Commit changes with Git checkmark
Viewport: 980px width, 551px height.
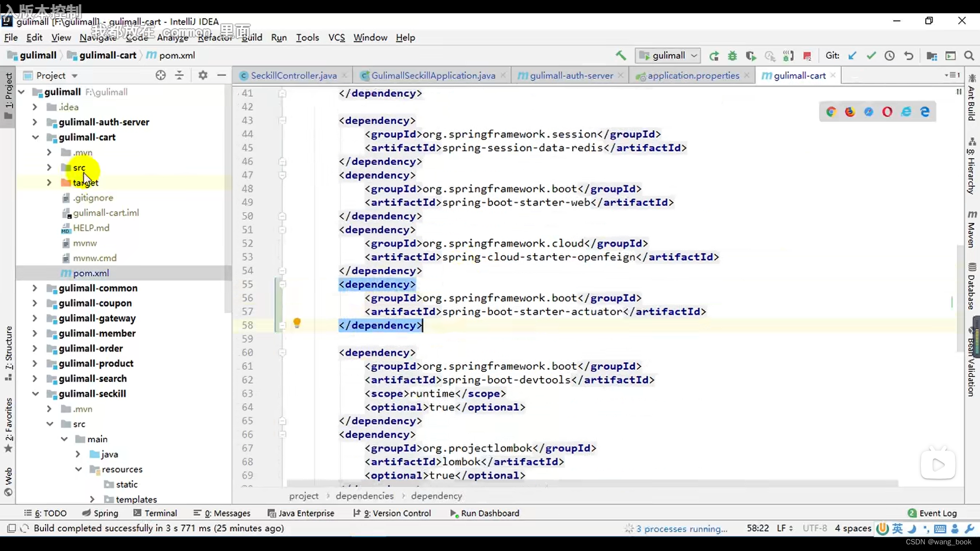click(x=871, y=56)
